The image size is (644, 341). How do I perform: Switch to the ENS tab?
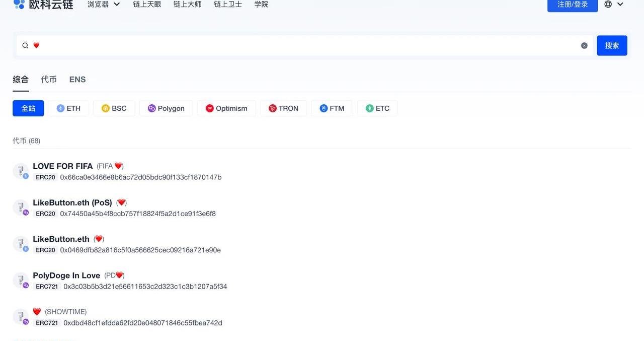click(77, 80)
